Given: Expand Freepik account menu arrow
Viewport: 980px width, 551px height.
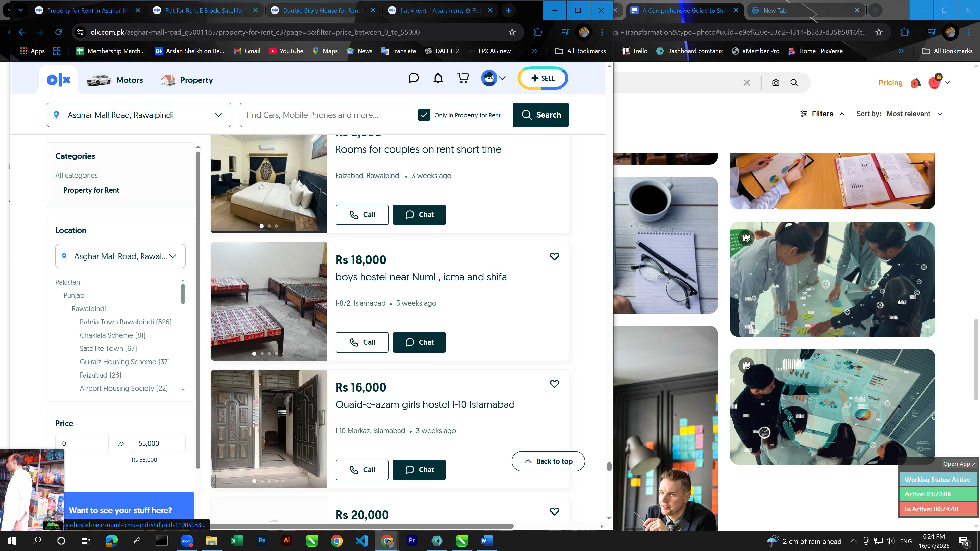Looking at the screenshot, I should click(x=948, y=82).
